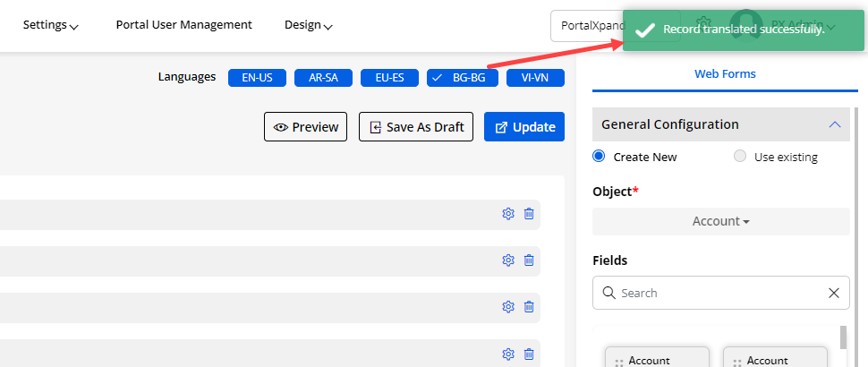
Task: Switch to the Web Forms tab
Action: [725, 74]
